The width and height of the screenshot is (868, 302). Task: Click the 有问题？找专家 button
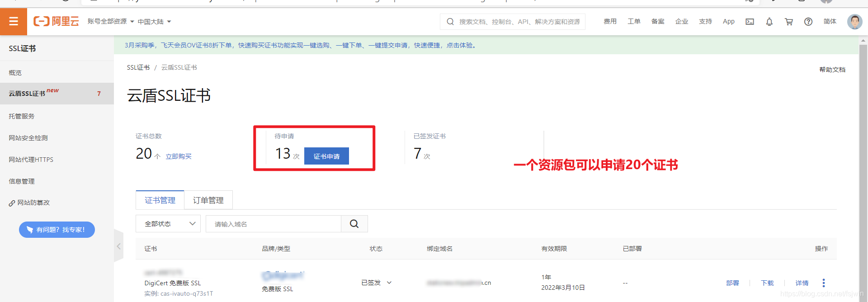57,230
